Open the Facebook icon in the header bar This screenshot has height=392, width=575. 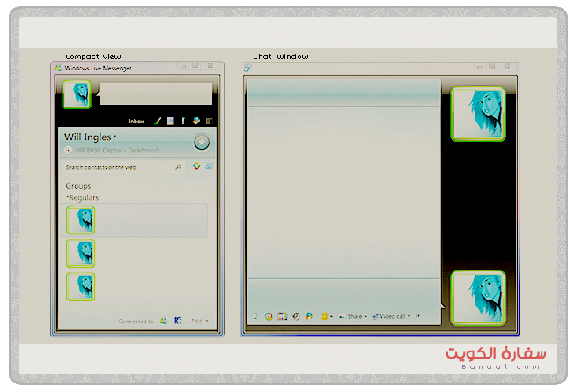pyautogui.click(x=183, y=121)
